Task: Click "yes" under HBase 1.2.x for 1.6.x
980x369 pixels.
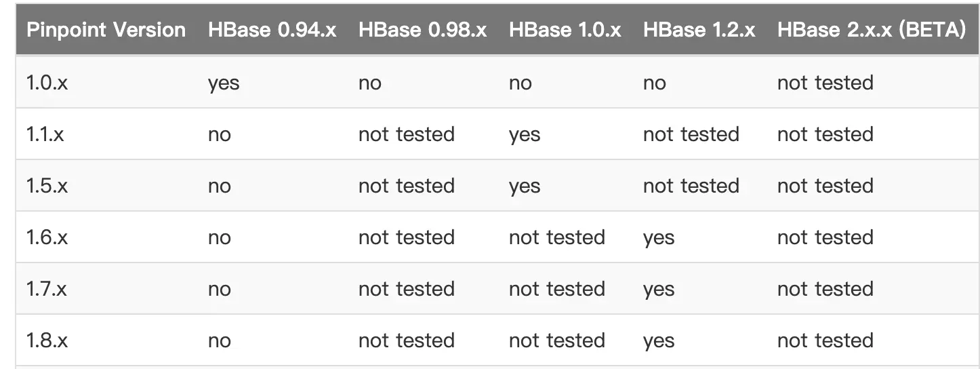Action: pyautogui.click(x=659, y=238)
